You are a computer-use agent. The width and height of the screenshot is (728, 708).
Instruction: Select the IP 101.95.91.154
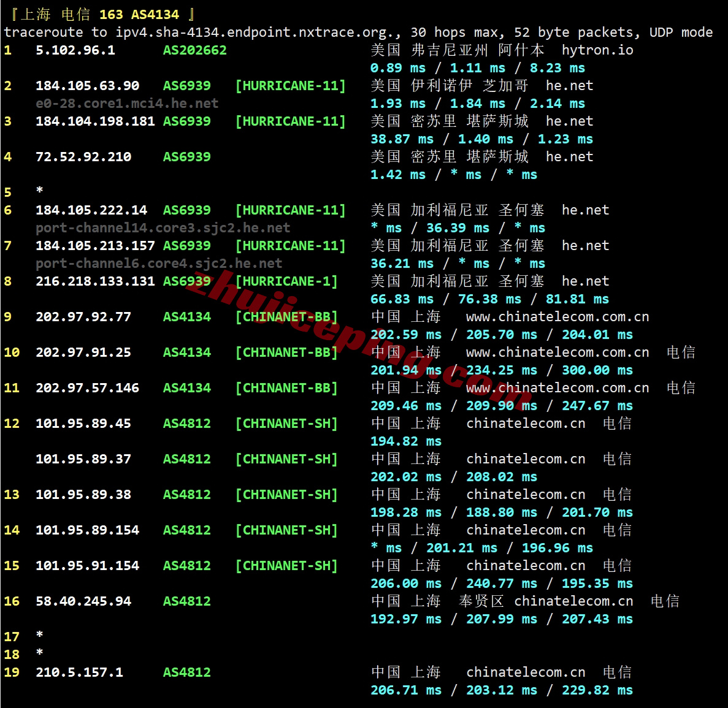coord(87,566)
